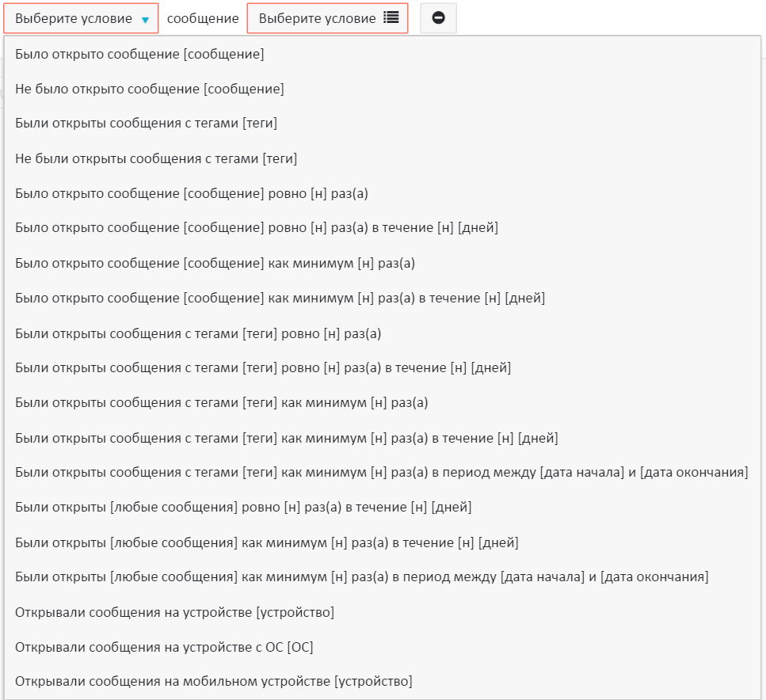
Task: Click the list icon in second 'Выберите условие'
Action: (391, 18)
